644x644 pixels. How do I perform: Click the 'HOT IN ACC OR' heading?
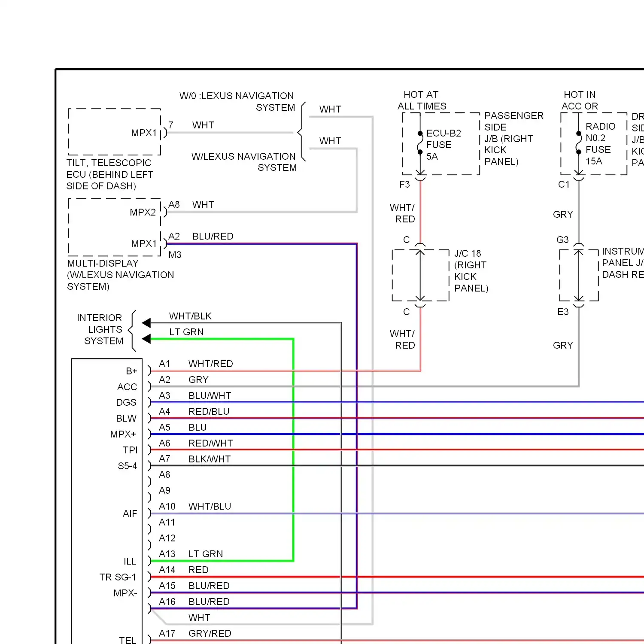(580, 100)
